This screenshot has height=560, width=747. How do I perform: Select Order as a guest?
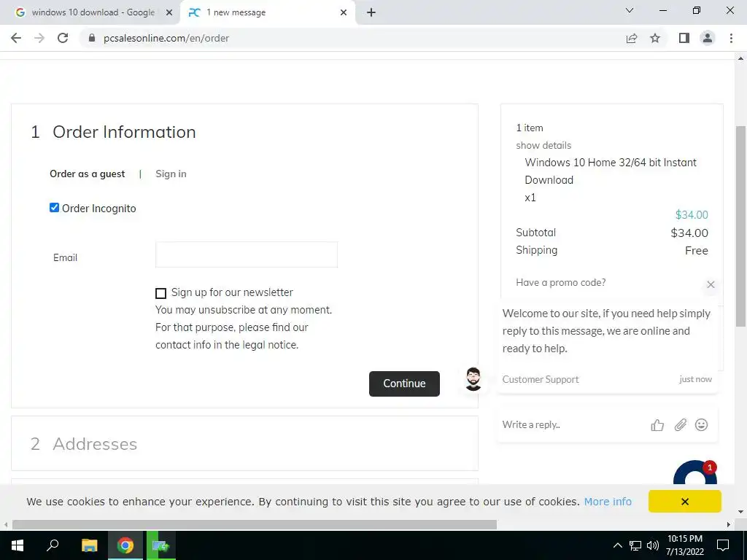tap(88, 174)
